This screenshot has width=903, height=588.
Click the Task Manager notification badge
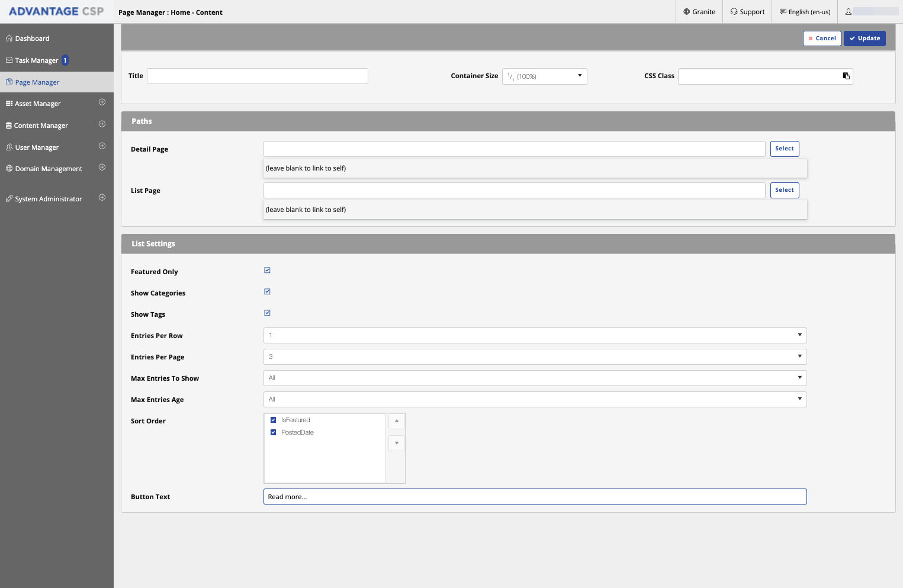[x=65, y=60]
